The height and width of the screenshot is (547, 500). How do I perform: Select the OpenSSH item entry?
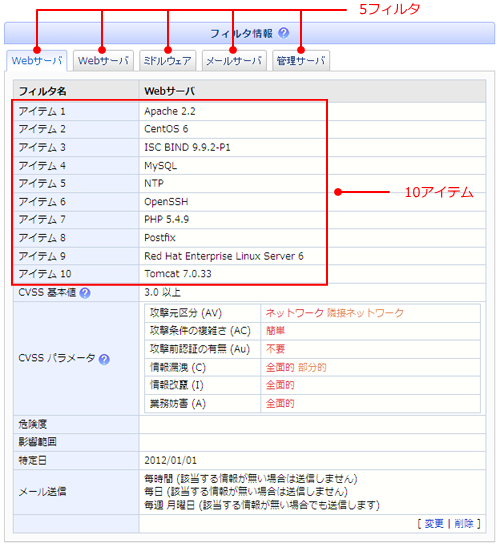click(166, 202)
